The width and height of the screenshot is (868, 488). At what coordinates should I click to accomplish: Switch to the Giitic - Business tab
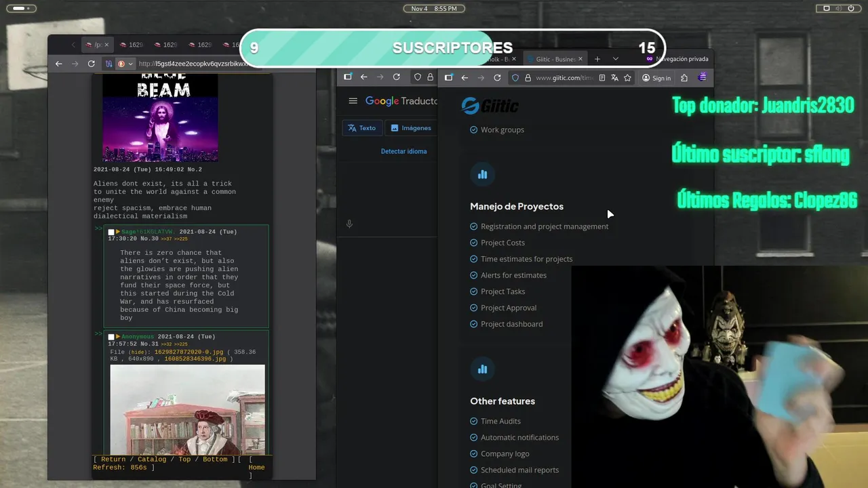pyautogui.click(x=555, y=59)
